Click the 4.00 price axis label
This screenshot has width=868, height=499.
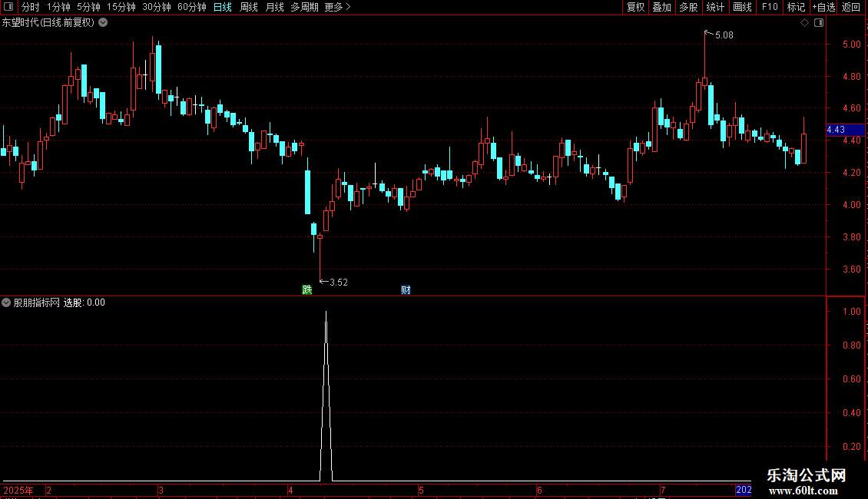coord(851,205)
